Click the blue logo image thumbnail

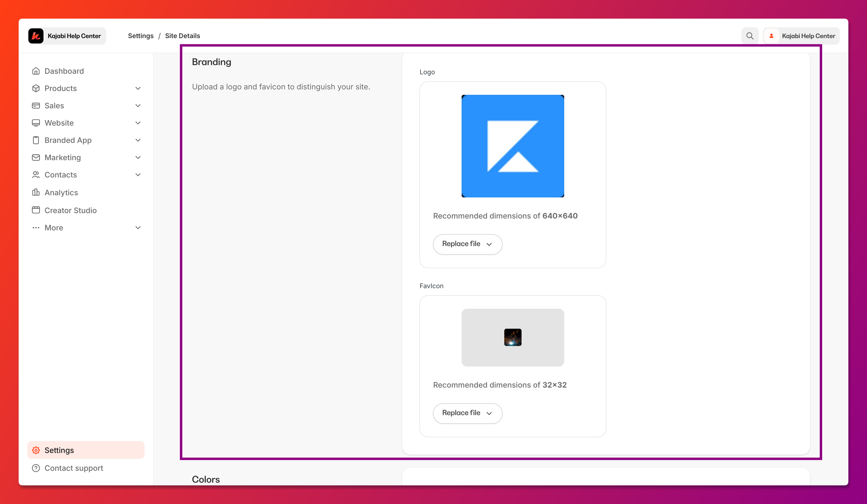(512, 146)
